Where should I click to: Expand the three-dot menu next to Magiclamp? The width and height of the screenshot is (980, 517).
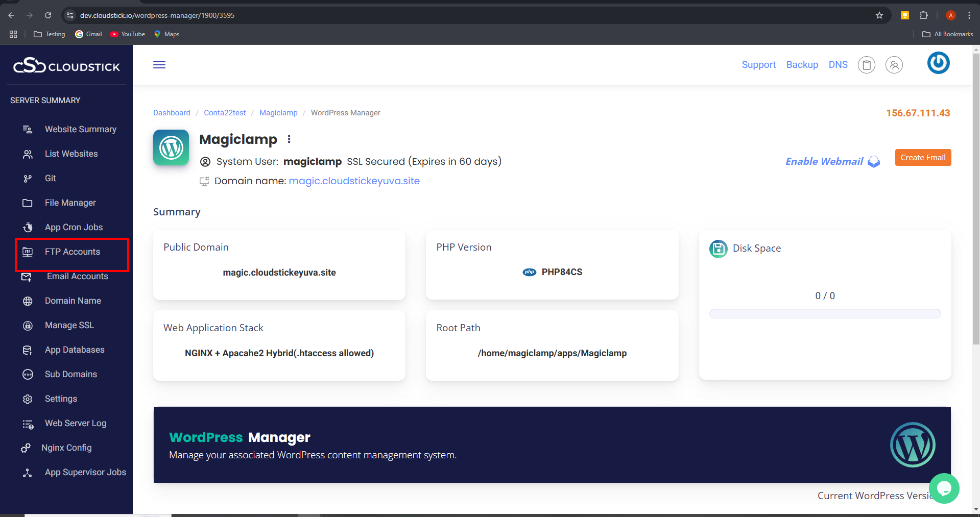coord(289,139)
